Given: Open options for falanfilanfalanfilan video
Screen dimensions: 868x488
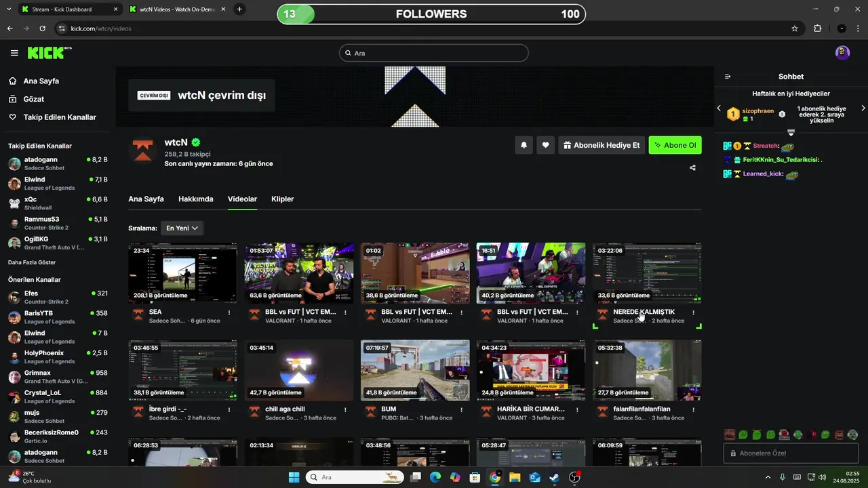Looking at the screenshot, I should coord(693,410).
